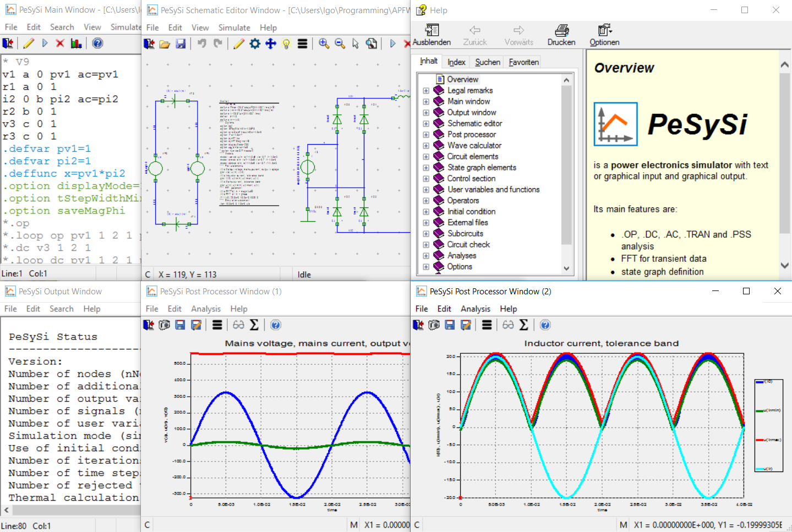Open Analysis menu in Post Processor Window (2)
Screen dimensions: 792x532
coord(476,309)
